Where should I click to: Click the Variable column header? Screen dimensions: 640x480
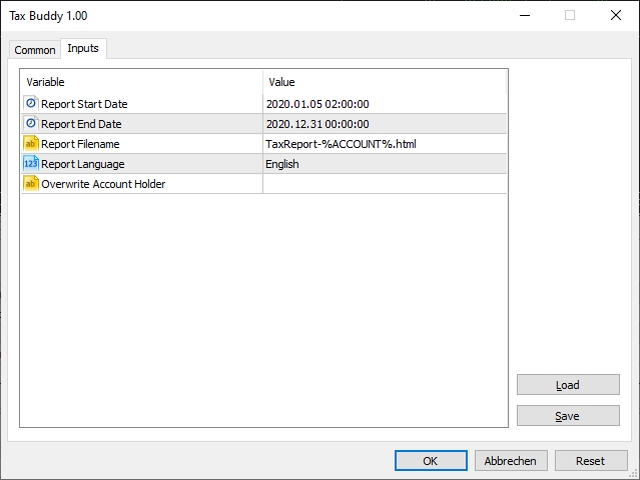(x=141, y=82)
